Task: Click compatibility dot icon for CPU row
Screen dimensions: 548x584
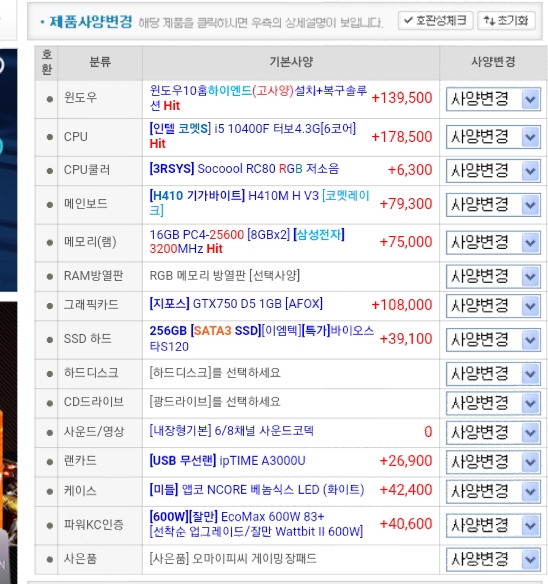Action: 50,137
